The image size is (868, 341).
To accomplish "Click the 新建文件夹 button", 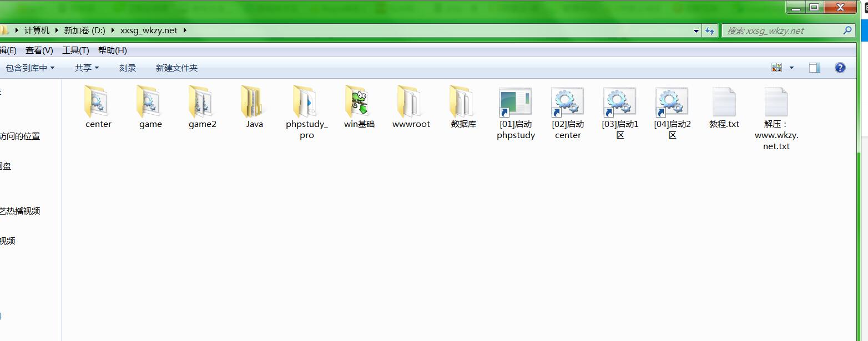I will tap(176, 68).
